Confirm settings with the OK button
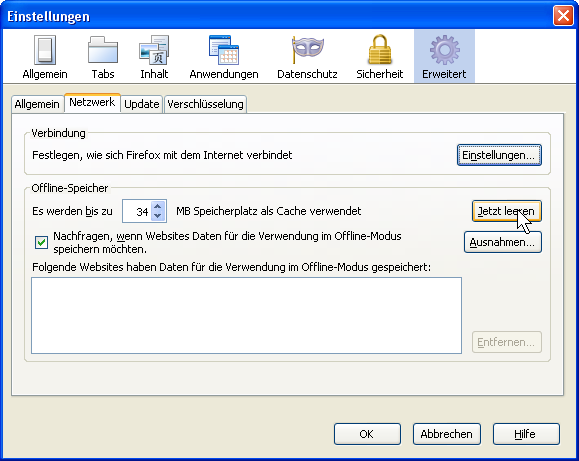This screenshot has width=579, height=461. coord(367,434)
